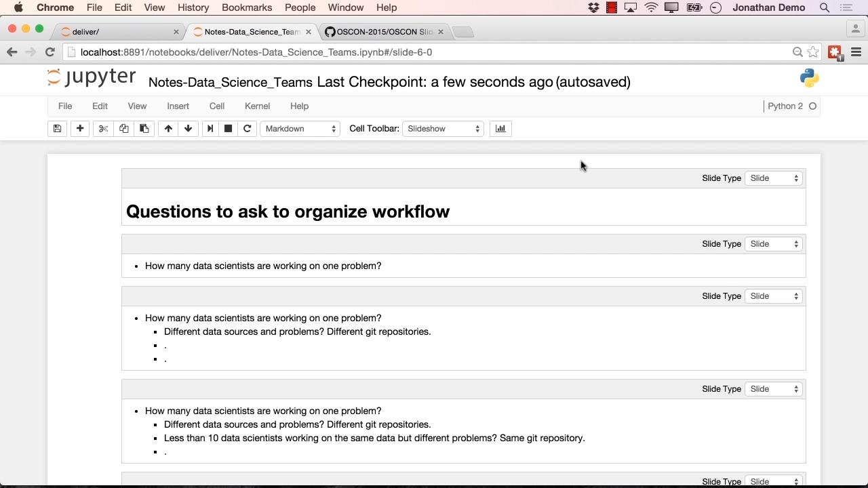Image resolution: width=868 pixels, height=488 pixels.
Task: Restart the kernel with the circular arrow icon
Action: [x=248, y=129]
